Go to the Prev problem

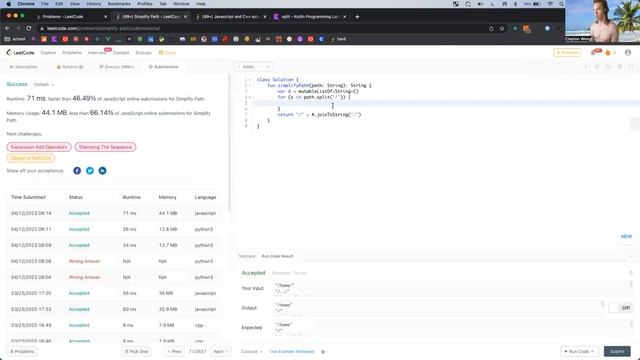[x=174, y=351]
